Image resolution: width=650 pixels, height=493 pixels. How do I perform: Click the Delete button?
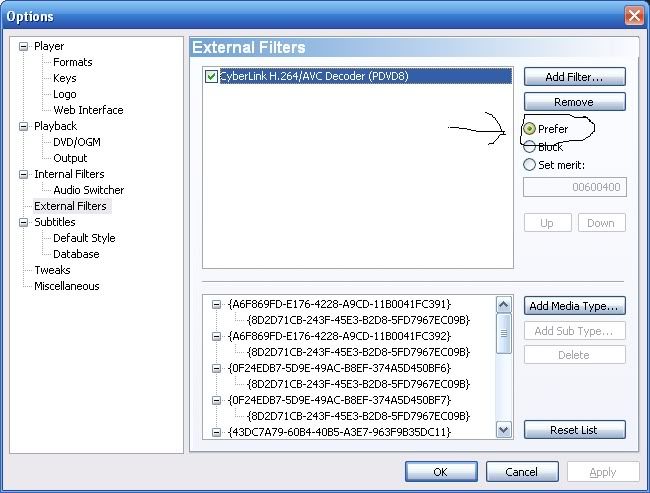575,355
